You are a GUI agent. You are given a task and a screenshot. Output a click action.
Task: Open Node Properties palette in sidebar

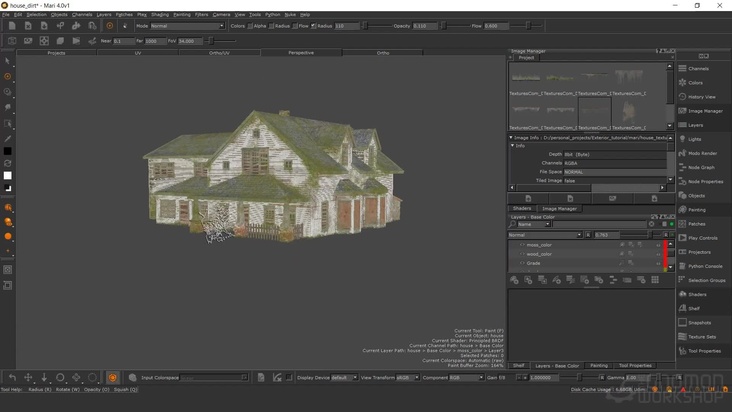coord(704,182)
